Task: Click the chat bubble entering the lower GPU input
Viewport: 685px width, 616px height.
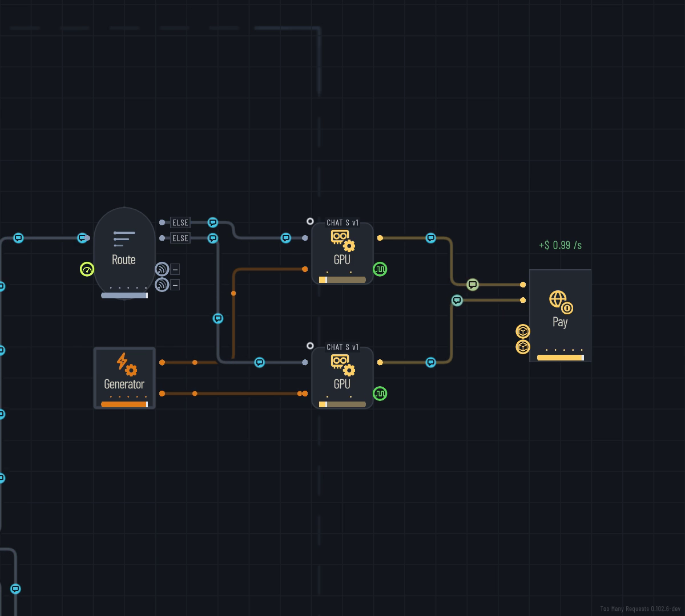Action: click(260, 362)
